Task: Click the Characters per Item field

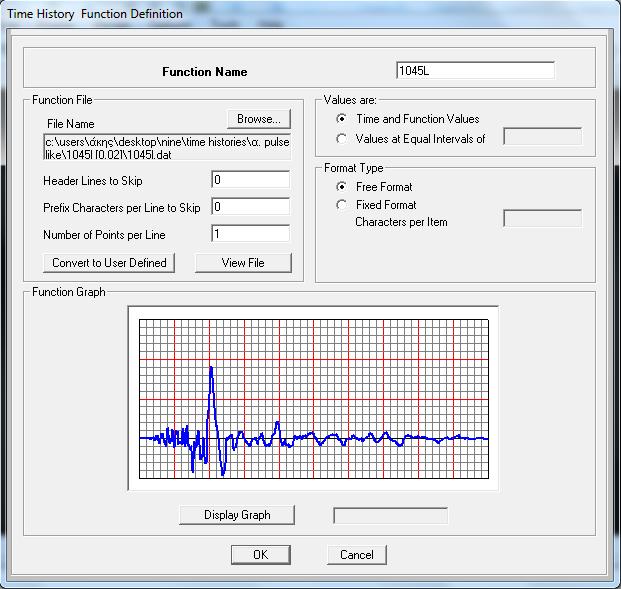Action: pyautogui.click(x=543, y=218)
